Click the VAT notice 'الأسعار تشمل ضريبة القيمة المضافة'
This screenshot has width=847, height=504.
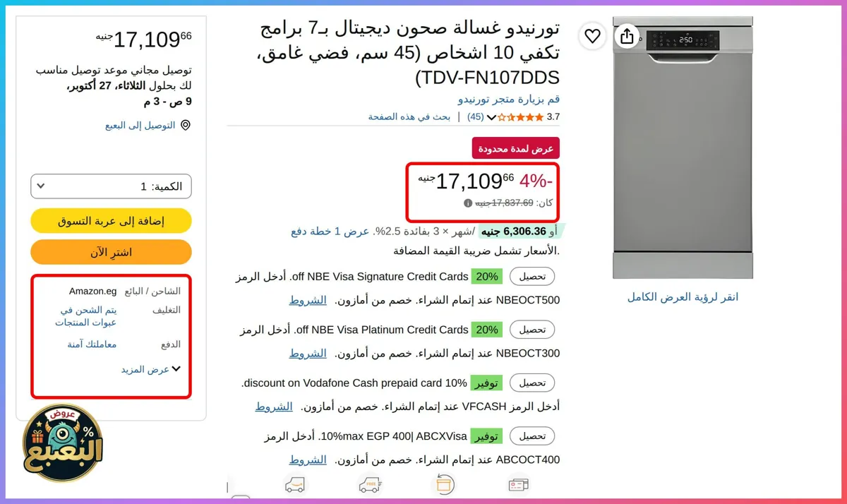[476, 251]
